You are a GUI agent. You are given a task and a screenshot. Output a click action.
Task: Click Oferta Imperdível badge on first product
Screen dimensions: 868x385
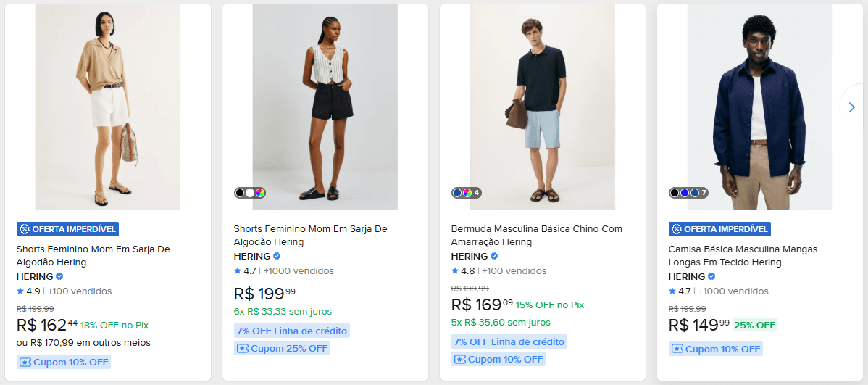pyautogui.click(x=67, y=229)
